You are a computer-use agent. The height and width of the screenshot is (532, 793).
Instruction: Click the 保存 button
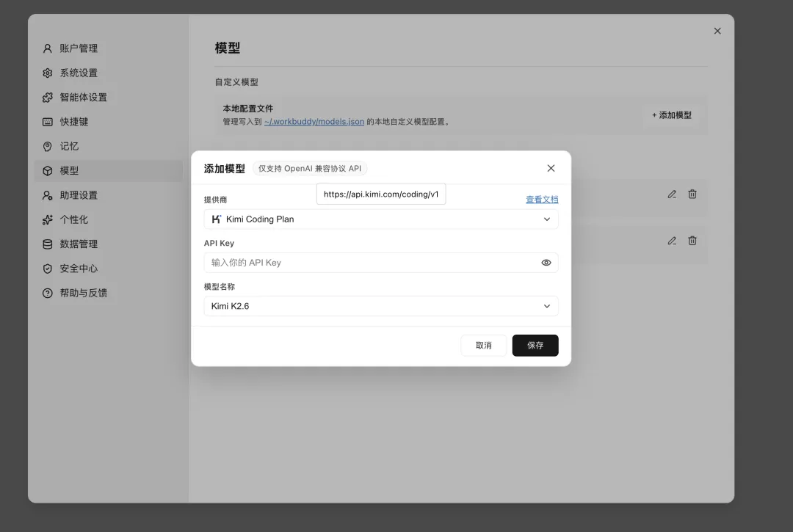pos(535,346)
